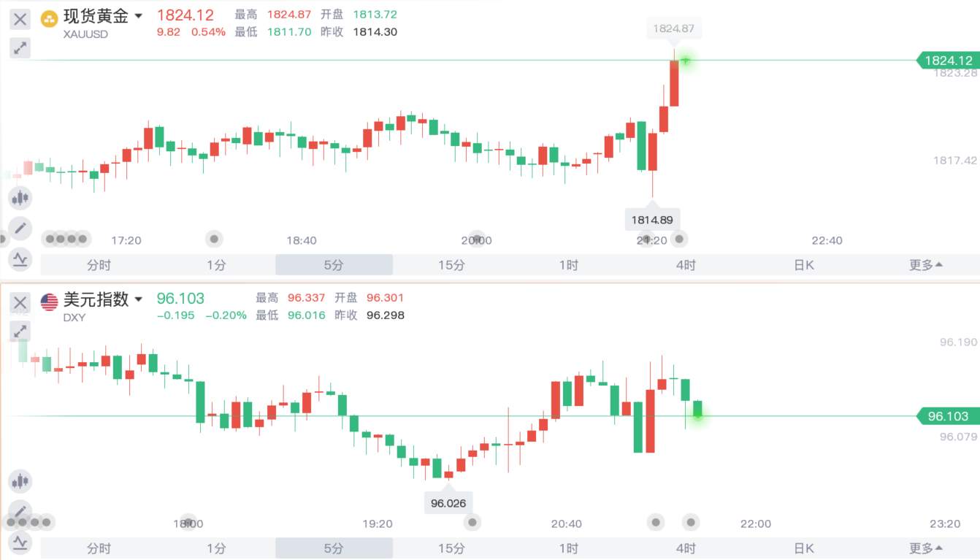The image size is (980, 560).
Task: Expand 更多 timeframes on gold chart
Action: click(925, 265)
